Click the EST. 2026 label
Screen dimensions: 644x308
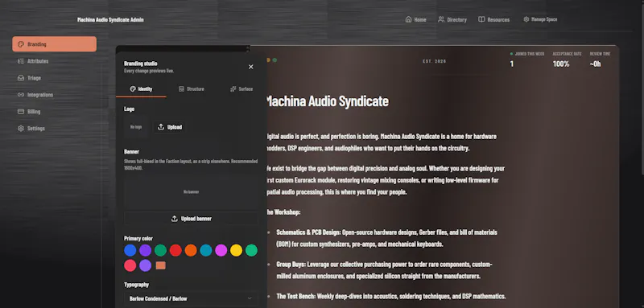pyautogui.click(x=434, y=61)
